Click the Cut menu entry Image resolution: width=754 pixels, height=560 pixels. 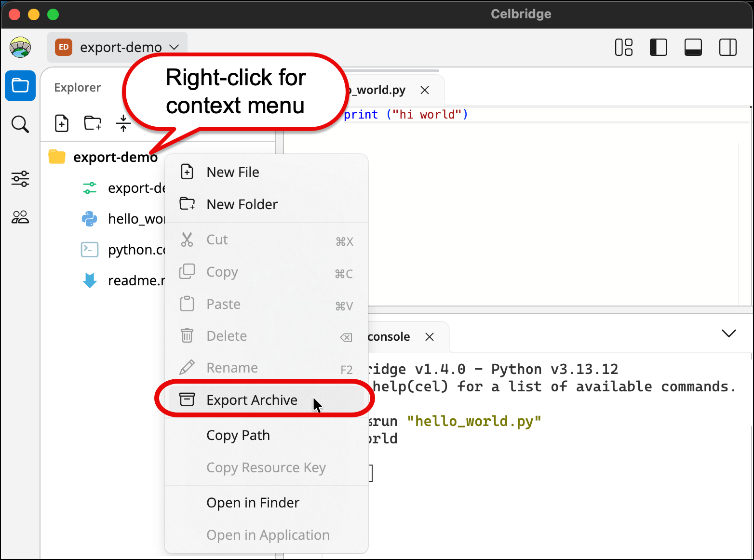(267, 240)
